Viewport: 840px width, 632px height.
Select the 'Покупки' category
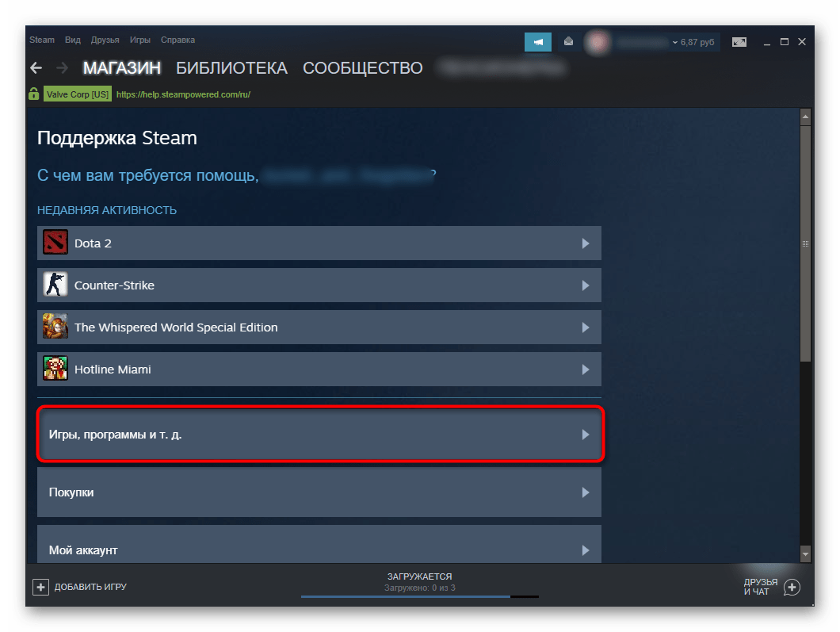click(319, 492)
